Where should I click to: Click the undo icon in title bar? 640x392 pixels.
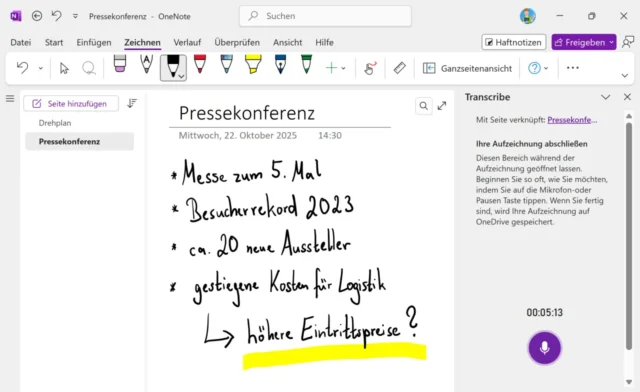(56, 16)
